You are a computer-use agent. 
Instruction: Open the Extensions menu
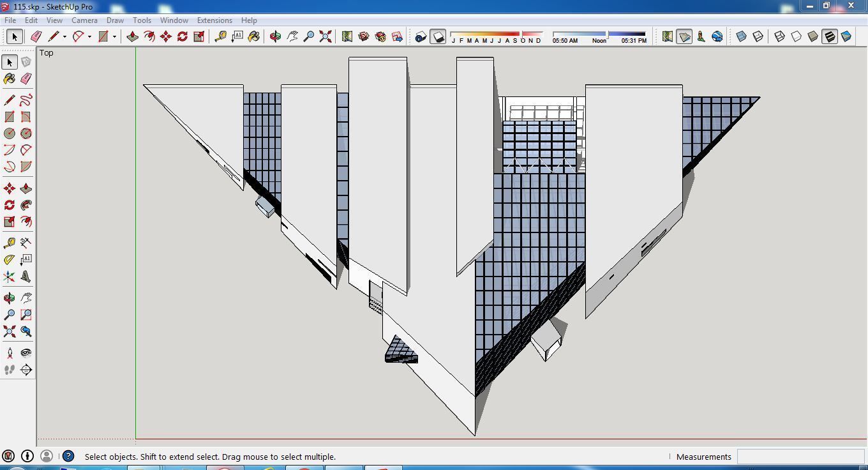point(214,20)
